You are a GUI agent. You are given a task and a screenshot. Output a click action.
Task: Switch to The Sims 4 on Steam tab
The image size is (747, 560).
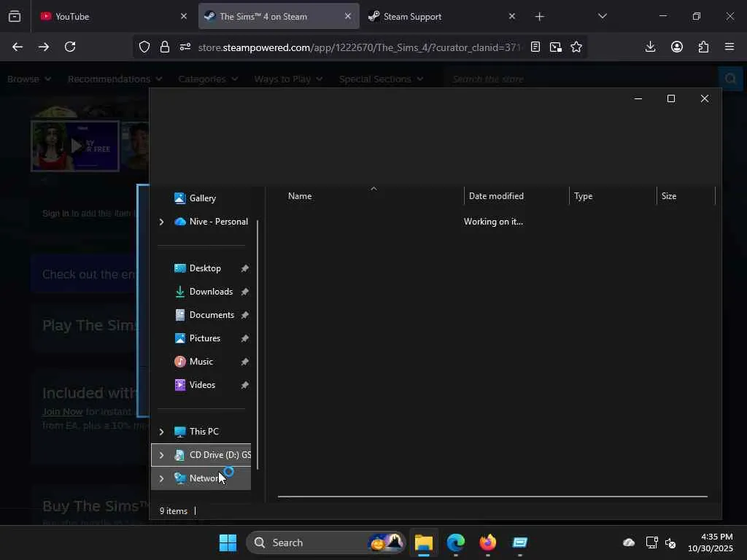coord(279,17)
